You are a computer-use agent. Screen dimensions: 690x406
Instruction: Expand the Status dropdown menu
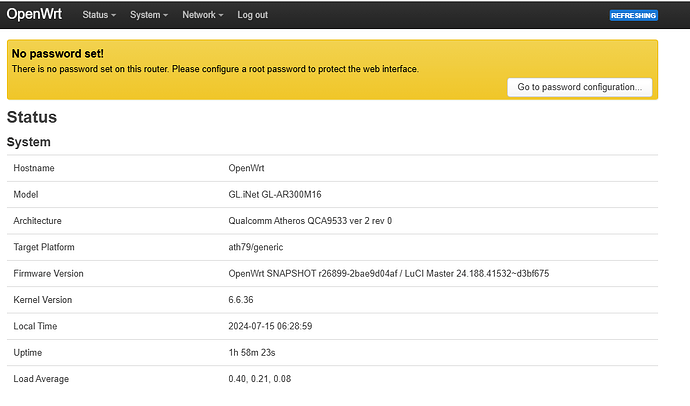click(x=99, y=16)
